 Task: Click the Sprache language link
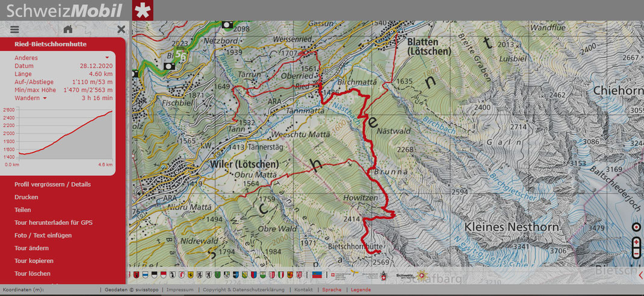click(332, 290)
